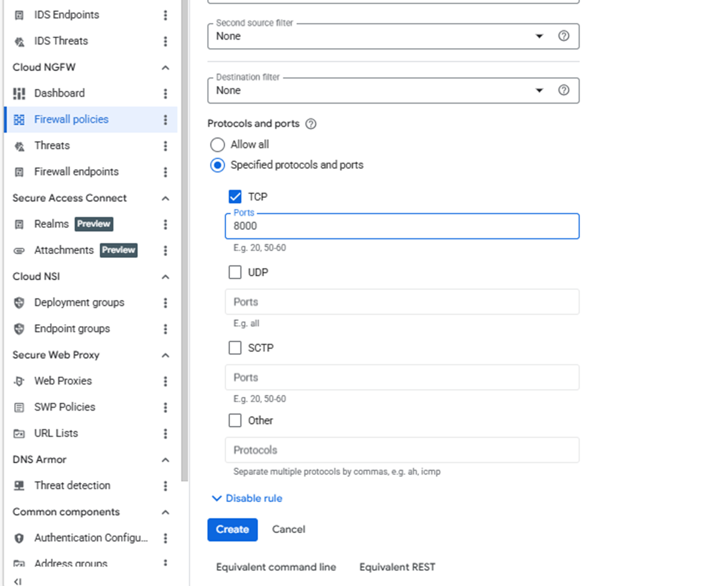Screen dimensions: 728x586
Task: Open the Attachments more options menu
Action: click(x=165, y=250)
